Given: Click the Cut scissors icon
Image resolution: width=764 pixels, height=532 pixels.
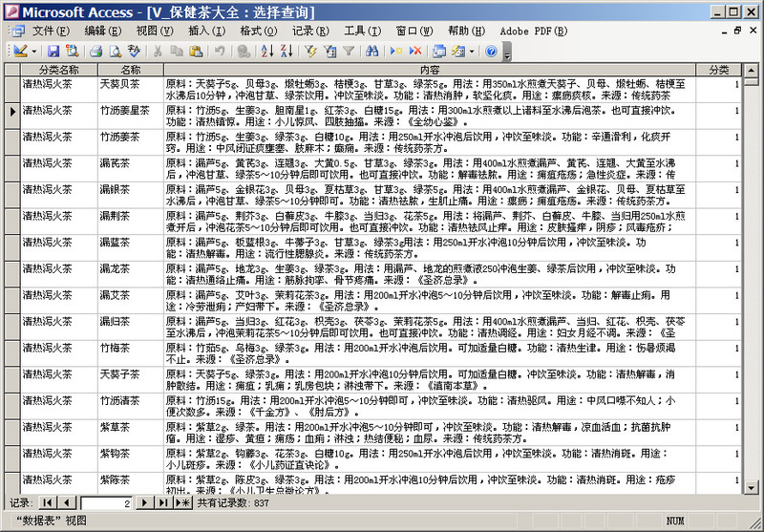Looking at the screenshot, I should coord(158,51).
